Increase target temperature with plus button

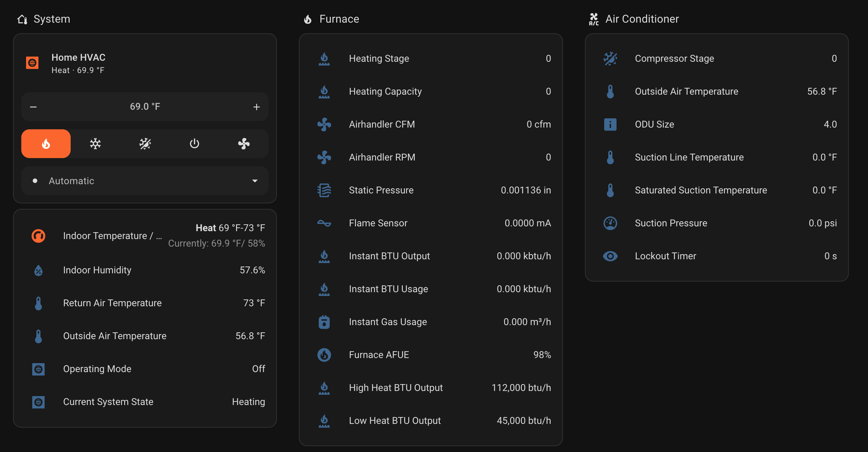(x=257, y=107)
